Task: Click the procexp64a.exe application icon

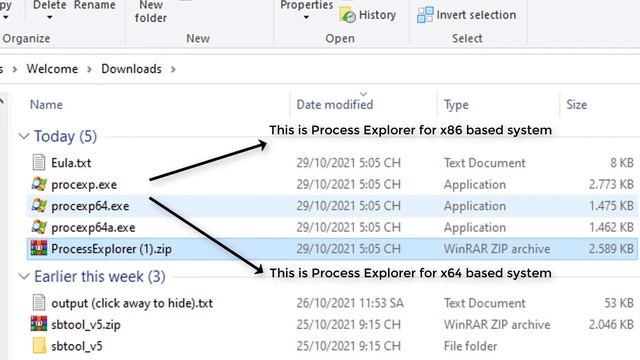Action: (x=39, y=227)
